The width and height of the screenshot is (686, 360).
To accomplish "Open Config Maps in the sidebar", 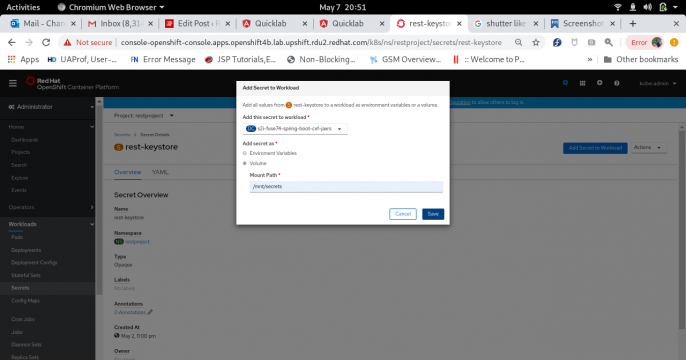I will [25, 301].
